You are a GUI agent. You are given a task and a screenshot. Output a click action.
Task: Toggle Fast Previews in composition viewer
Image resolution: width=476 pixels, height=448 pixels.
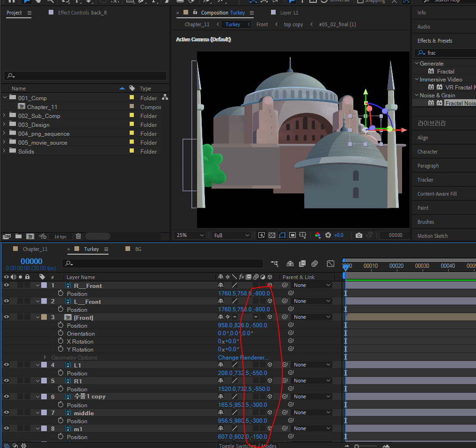[261, 235]
